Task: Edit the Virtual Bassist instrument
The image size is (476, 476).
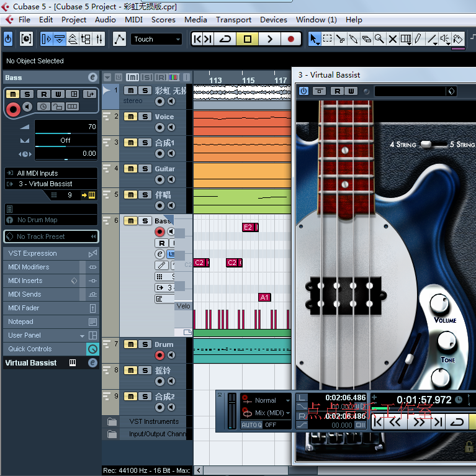Action: (x=92, y=363)
